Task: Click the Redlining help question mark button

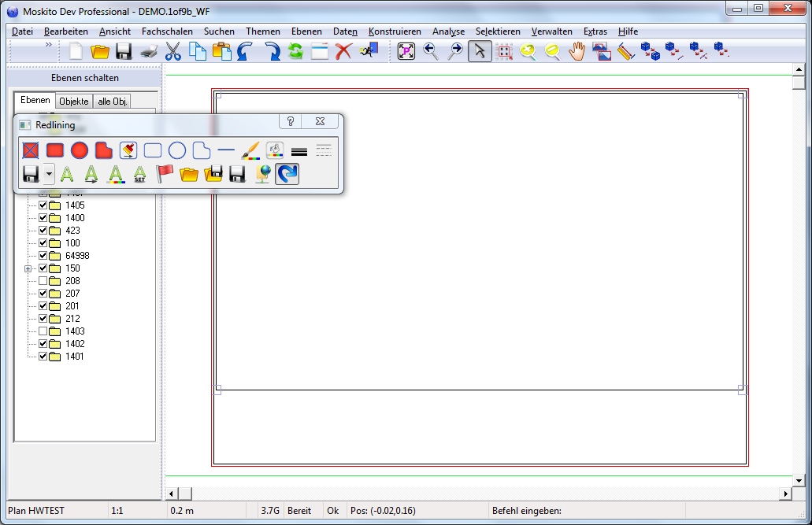Action: 291,121
